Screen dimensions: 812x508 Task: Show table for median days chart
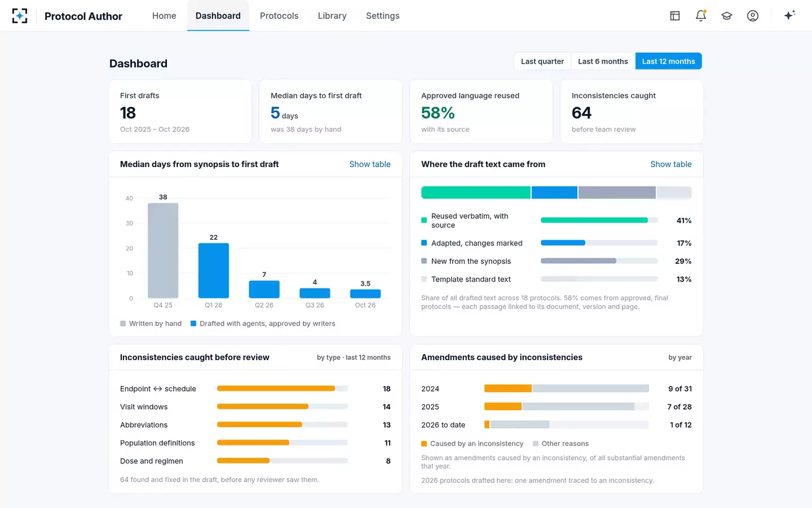coord(370,164)
